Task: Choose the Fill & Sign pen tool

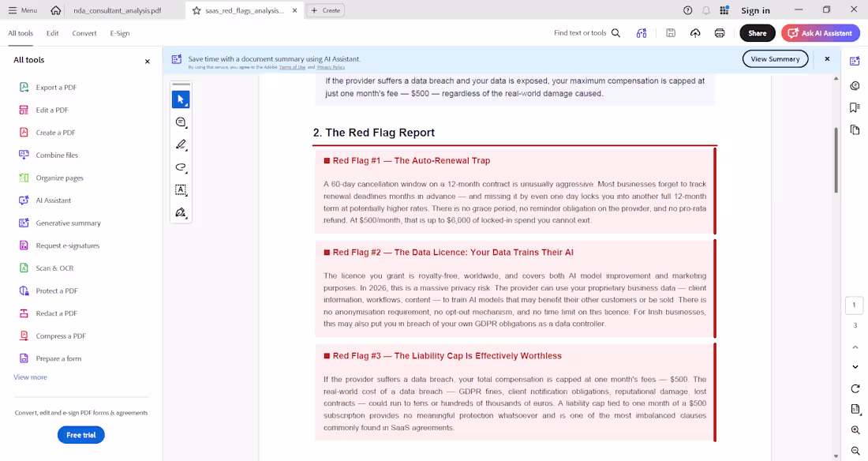Action: coord(181,212)
